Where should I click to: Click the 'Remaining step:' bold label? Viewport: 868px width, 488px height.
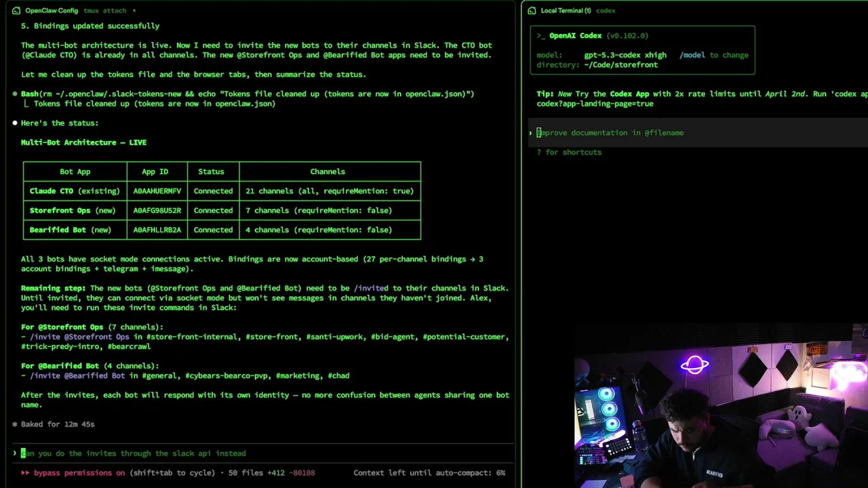coord(53,288)
